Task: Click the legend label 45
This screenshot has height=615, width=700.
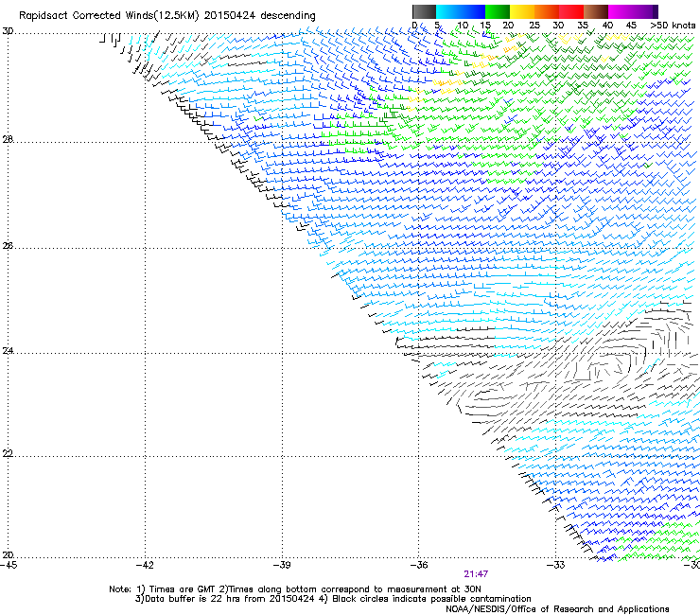Action: pyautogui.click(x=631, y=26)
